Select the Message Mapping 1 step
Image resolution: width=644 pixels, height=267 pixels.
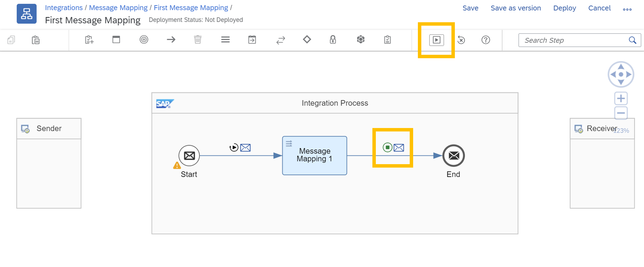click(314, 155)
